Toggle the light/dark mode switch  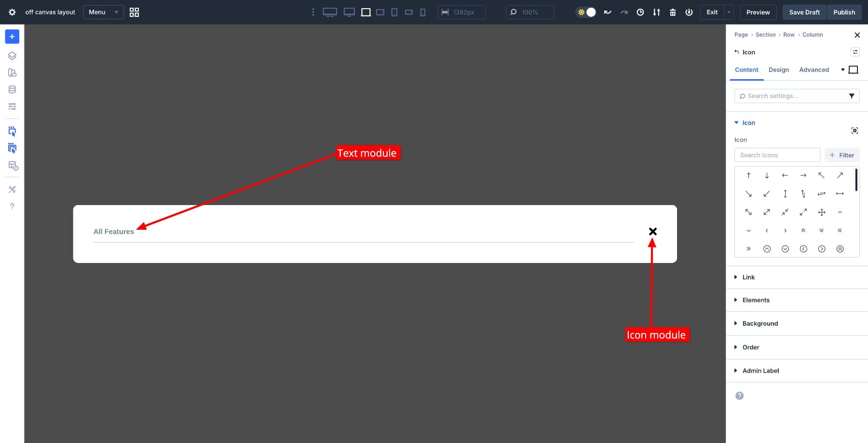click(x=586, y=12)
